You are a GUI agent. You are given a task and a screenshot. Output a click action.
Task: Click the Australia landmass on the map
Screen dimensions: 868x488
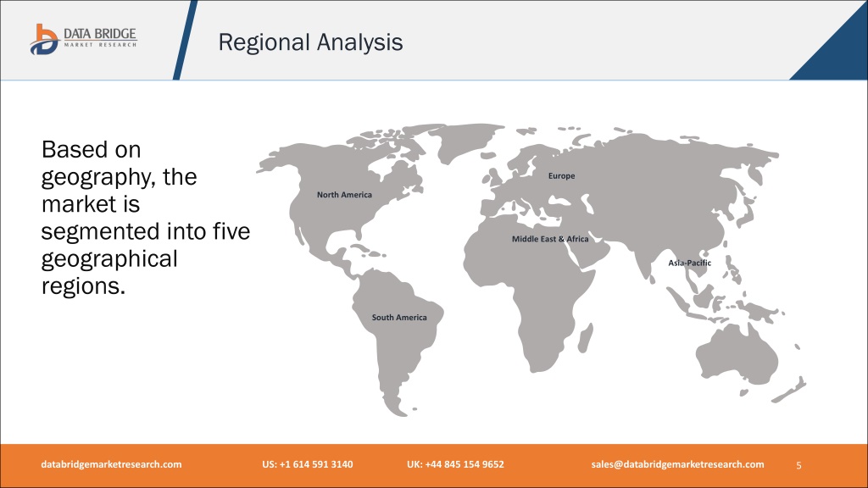[x=737, y=354]
